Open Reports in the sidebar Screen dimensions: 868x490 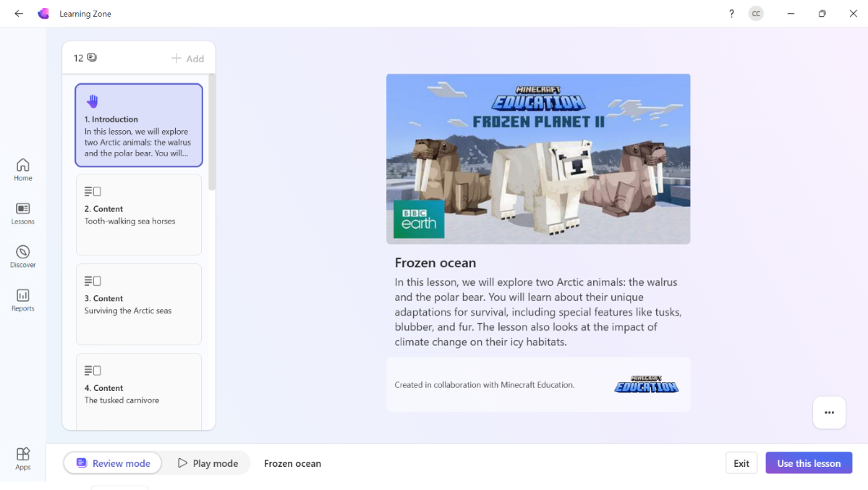pyautogui.click(x=23, y=300)
